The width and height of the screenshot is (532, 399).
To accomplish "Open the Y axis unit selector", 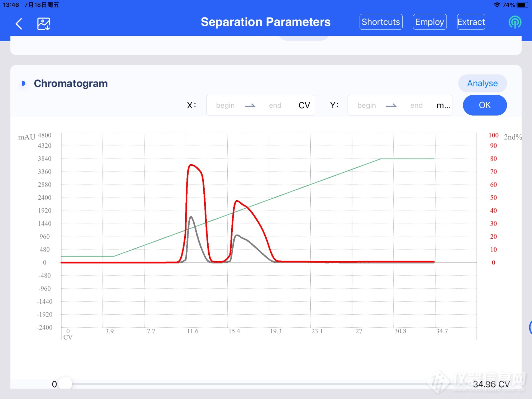I will tap(443, 105).
